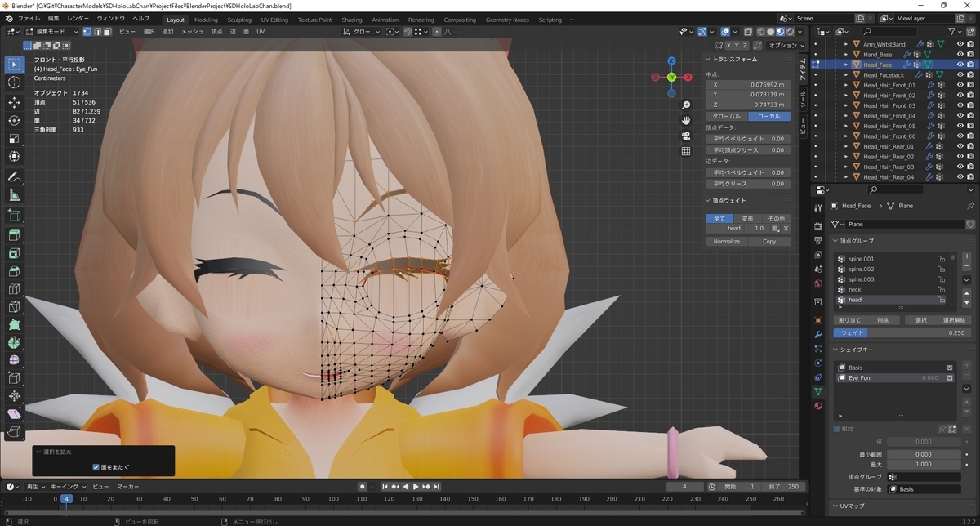Switch to the Shading workspace tab
The width and height of the screenshot is (980, 526).
(352, 20)
